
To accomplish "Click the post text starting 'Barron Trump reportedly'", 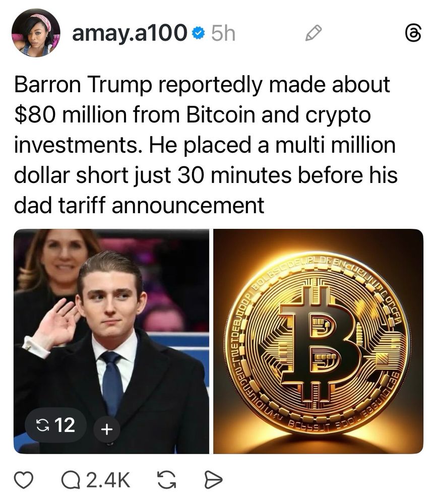I will click(206, 145).
